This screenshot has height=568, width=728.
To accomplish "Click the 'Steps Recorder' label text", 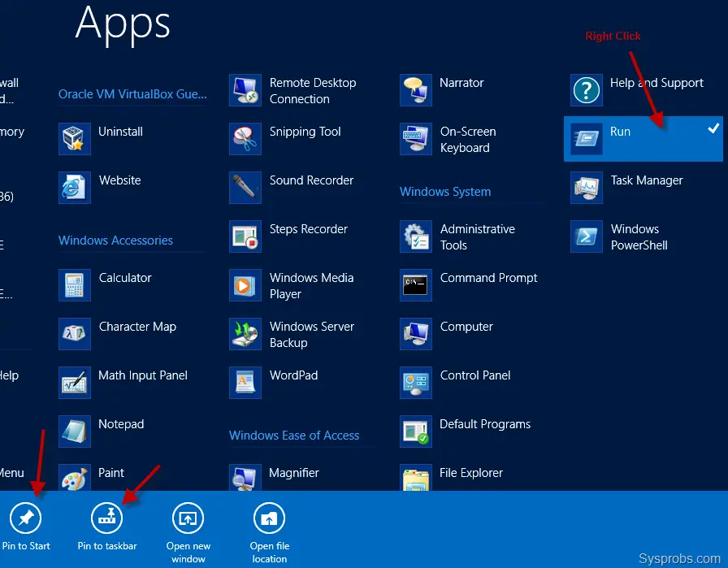I will pos(308,229).
